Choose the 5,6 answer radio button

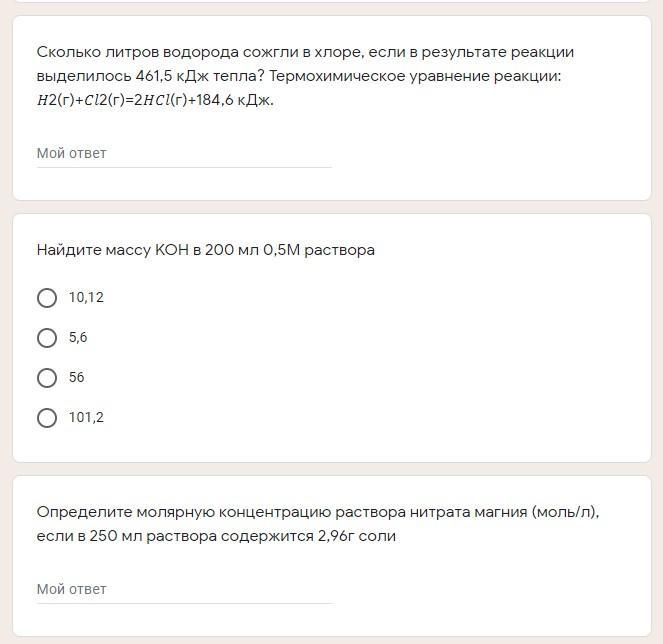pyautogui.click(x=47, y=338)
